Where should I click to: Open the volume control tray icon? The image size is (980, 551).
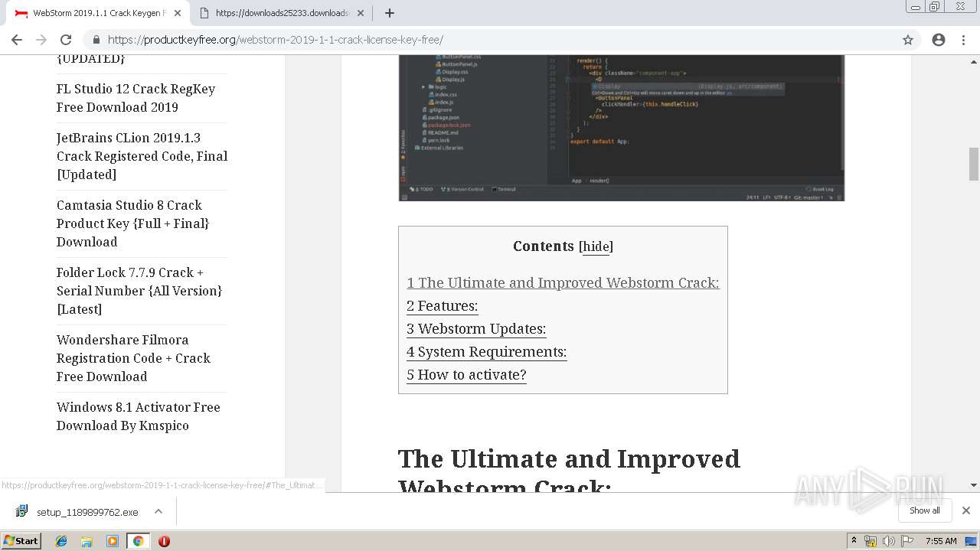(x=888, y=541)
